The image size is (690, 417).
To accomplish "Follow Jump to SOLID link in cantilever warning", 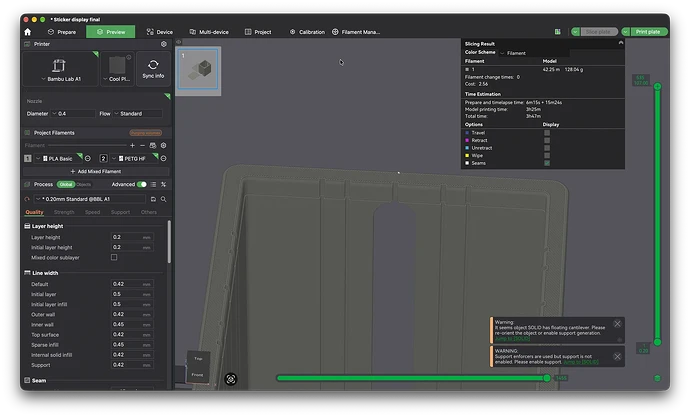I will (x=512, y=339).
